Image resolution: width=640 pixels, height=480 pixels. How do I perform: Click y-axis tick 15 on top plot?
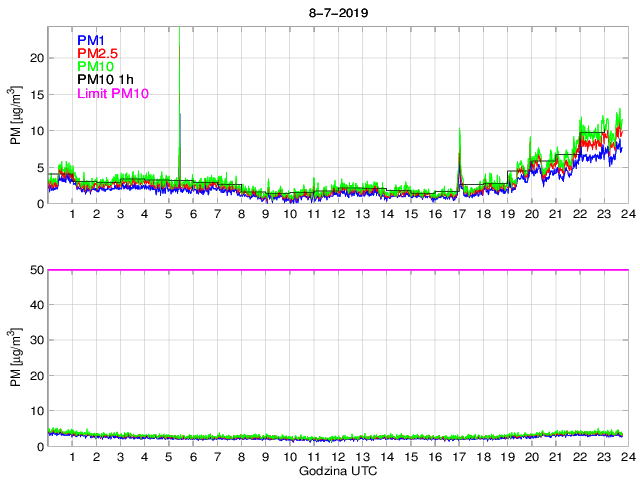click(x=36, y=95)
